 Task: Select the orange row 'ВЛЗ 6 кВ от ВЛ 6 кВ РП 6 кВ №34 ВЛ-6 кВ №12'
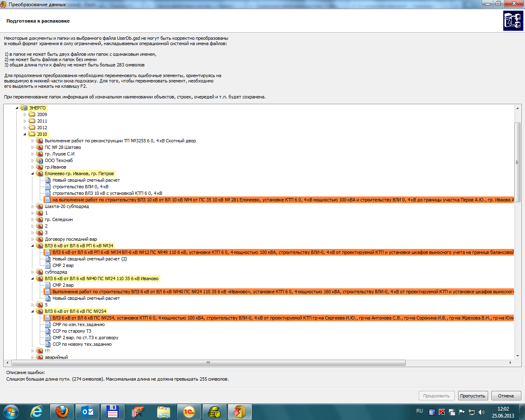click(279, 252)
